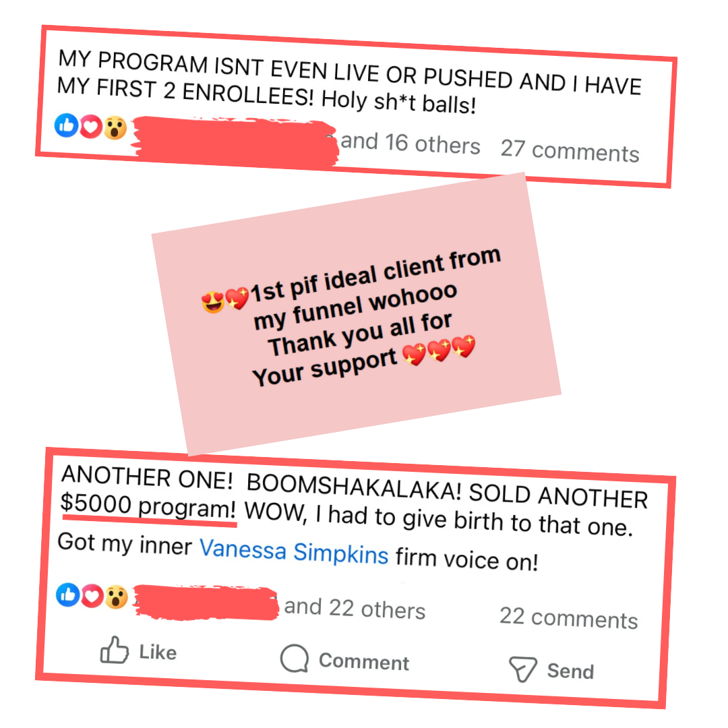Screen dimensions: 728x728
Task: Click wow face reaction on top post
Action: [115, 128]
